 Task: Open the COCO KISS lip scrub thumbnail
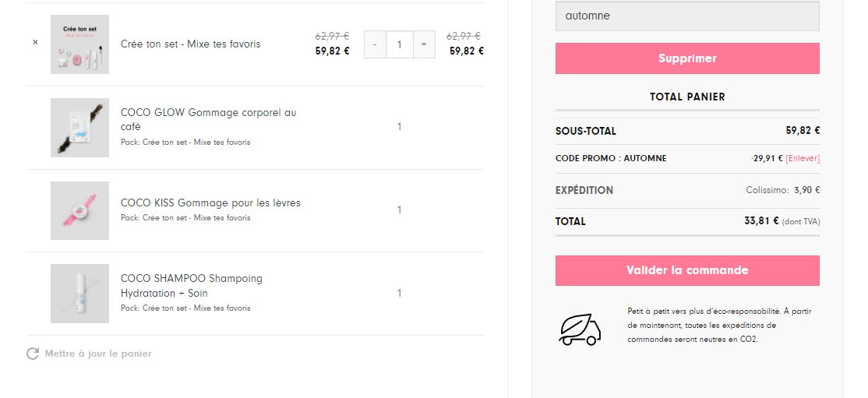point(79,211)
